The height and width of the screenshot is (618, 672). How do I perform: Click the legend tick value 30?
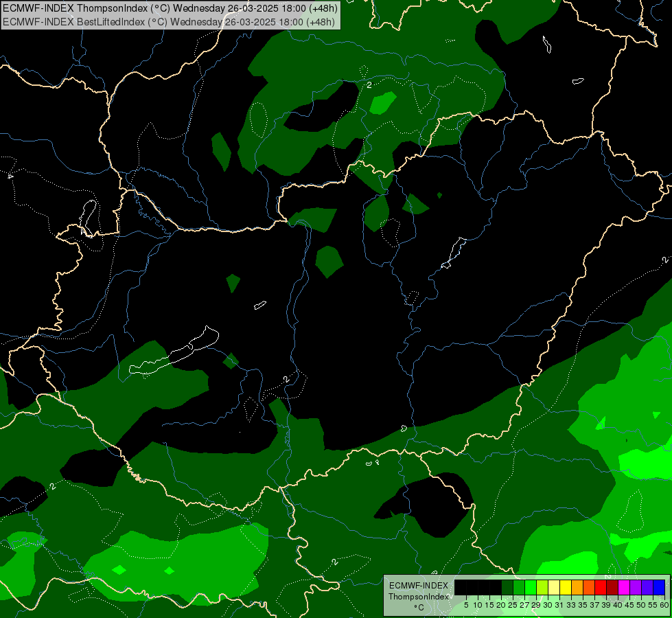coord(548,605)
